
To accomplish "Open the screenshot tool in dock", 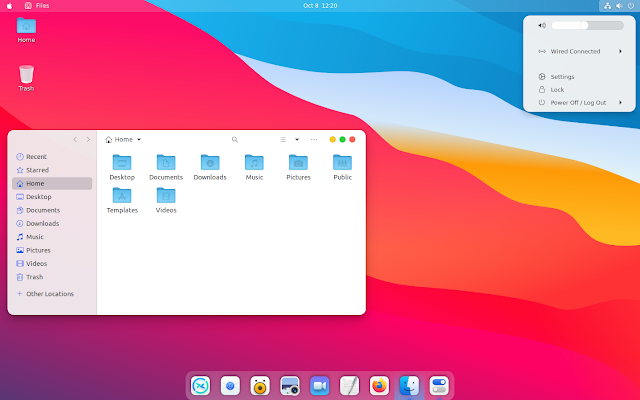I will click(x=290, y=385).
